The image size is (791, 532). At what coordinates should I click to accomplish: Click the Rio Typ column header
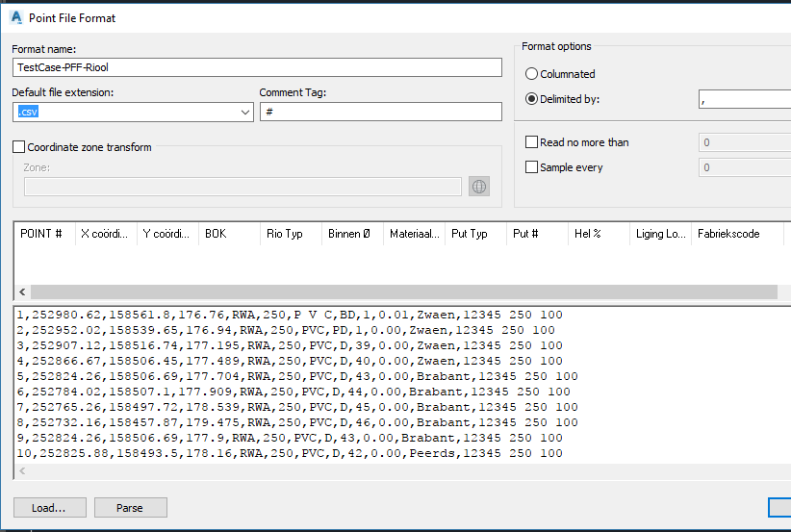click(x=291, y=234)
